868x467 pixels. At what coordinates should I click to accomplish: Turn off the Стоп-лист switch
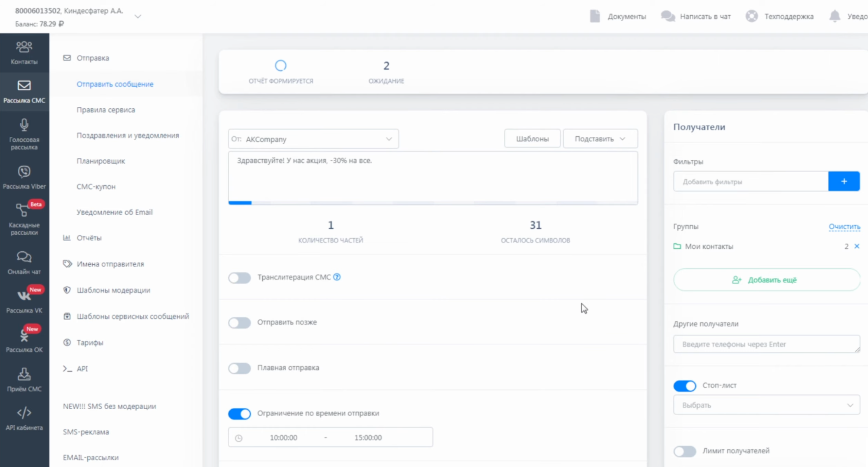coord(685,386)
